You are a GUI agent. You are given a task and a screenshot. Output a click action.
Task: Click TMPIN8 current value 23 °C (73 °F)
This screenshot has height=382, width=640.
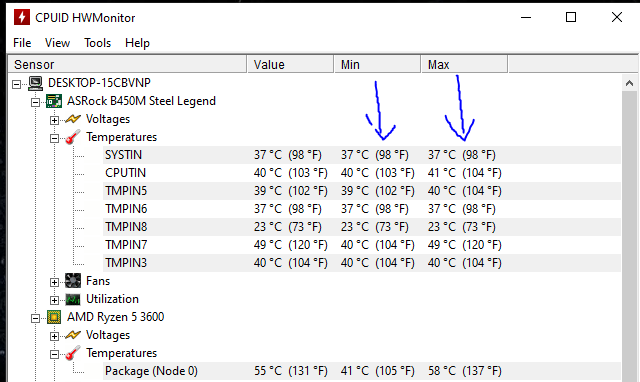(x=288, y=227)
